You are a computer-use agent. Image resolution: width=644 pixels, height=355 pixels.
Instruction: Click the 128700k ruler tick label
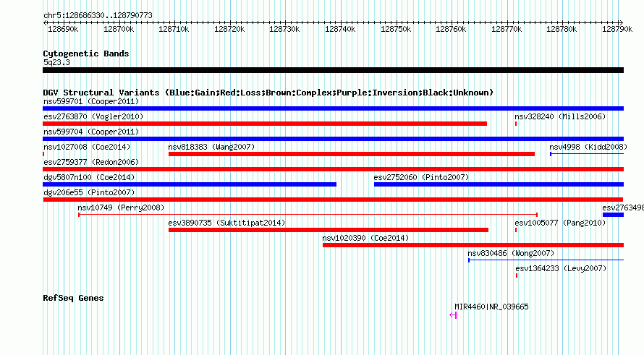pyautogui.click(x=119, y=29)
